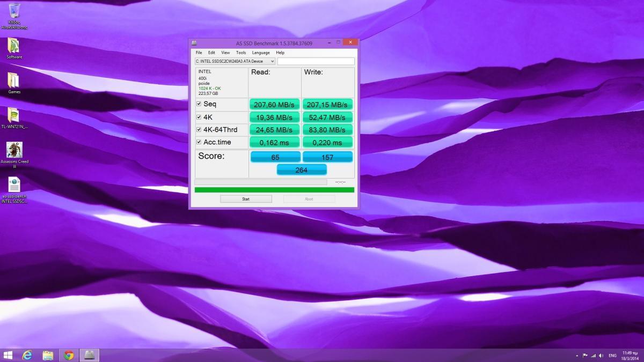Image resolution: width=644 pixels, height=362 pixels.
Task: Open the Action Center flag icon
Action: [585, 355]
